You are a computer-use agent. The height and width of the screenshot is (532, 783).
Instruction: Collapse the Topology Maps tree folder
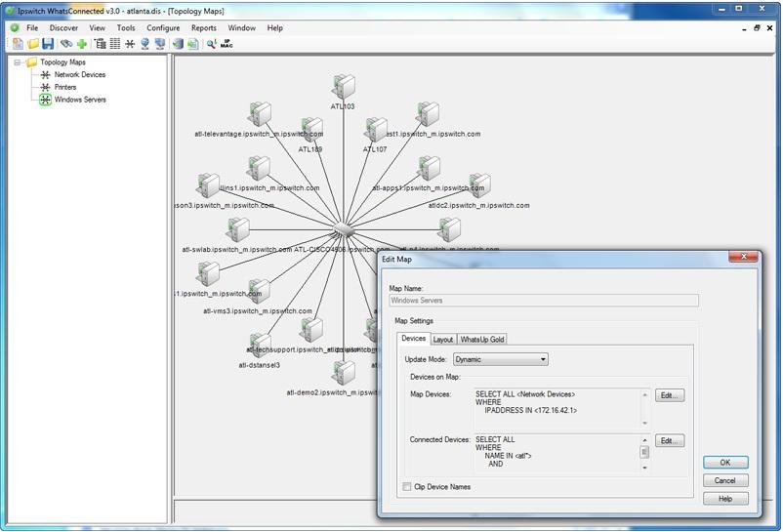[17, 62]
